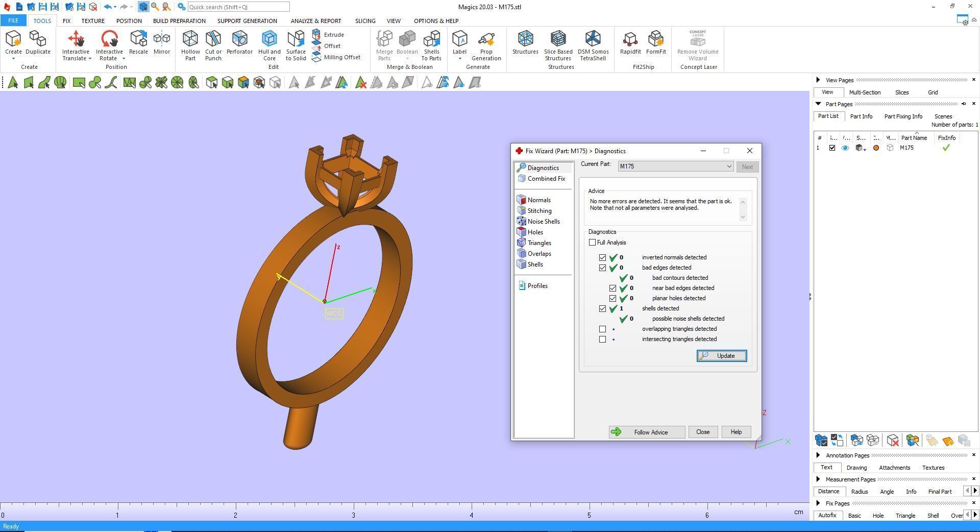This screenshot has height=532, width=980.
Task: Expand the Measurement Pages panel
Action: (818, 479)
